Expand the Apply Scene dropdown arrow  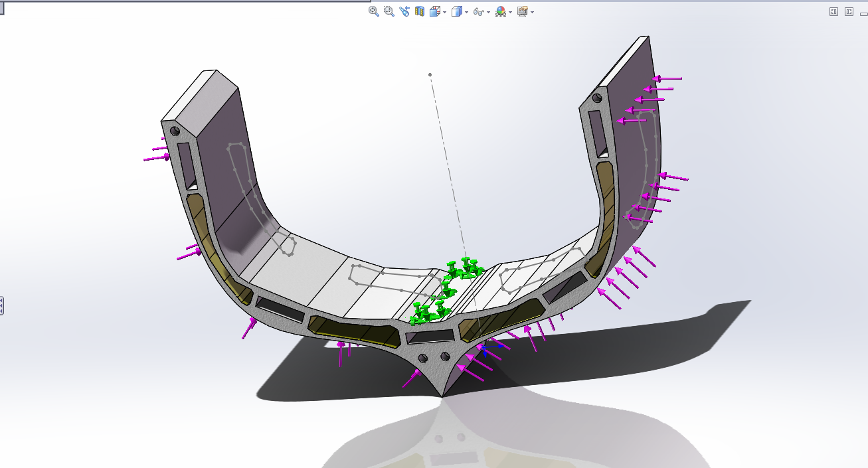(x=510, y=12)
